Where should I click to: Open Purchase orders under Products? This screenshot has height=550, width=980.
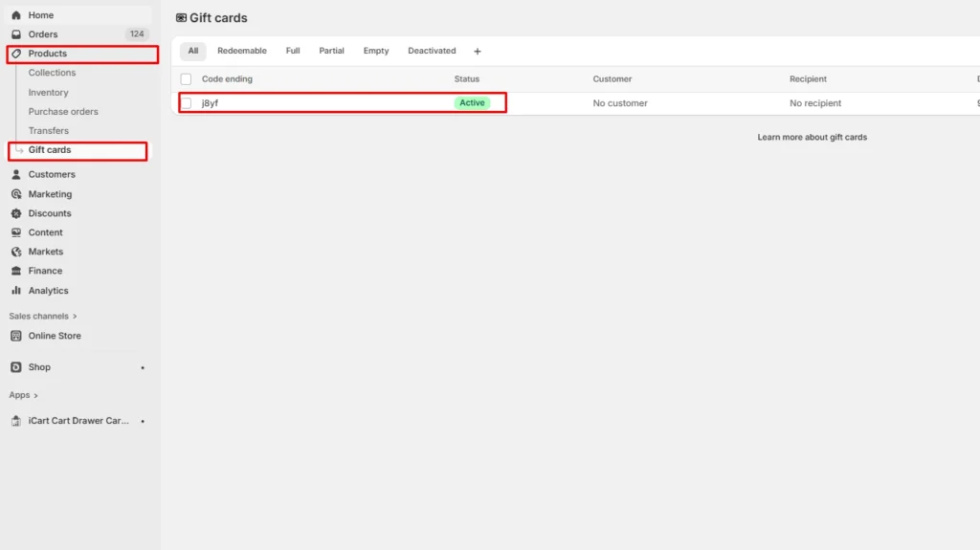pyautogui.click(x=63, y=112)
